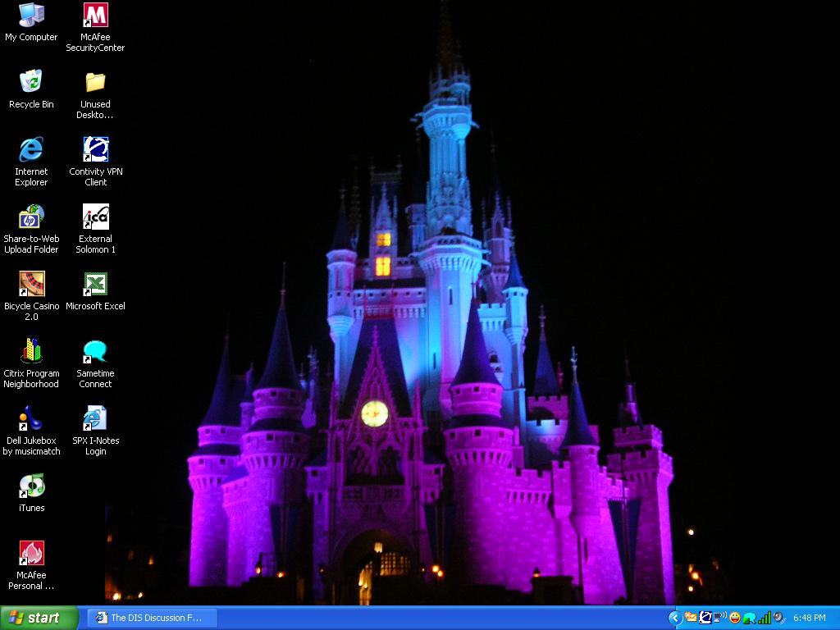Open SPX I-Notes Login shortcut
Image resolution: width=840 pixels, height=630 pixels.
coord(95,431)
